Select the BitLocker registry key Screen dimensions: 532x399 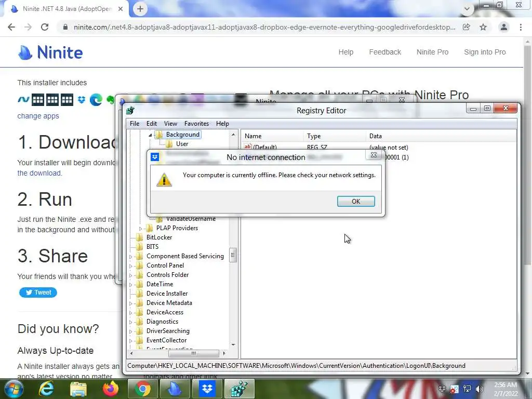point(159,237)
